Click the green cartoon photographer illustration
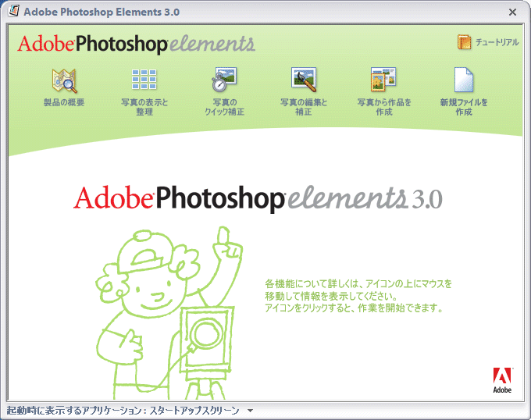Image resolution: width=531 pixels, height=420 pixels. point(169,313)
